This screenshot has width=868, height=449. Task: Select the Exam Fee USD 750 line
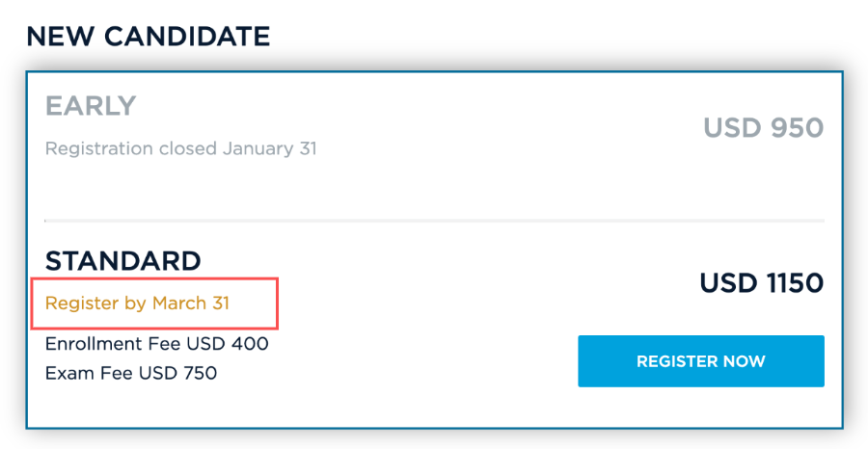(130, 372)
